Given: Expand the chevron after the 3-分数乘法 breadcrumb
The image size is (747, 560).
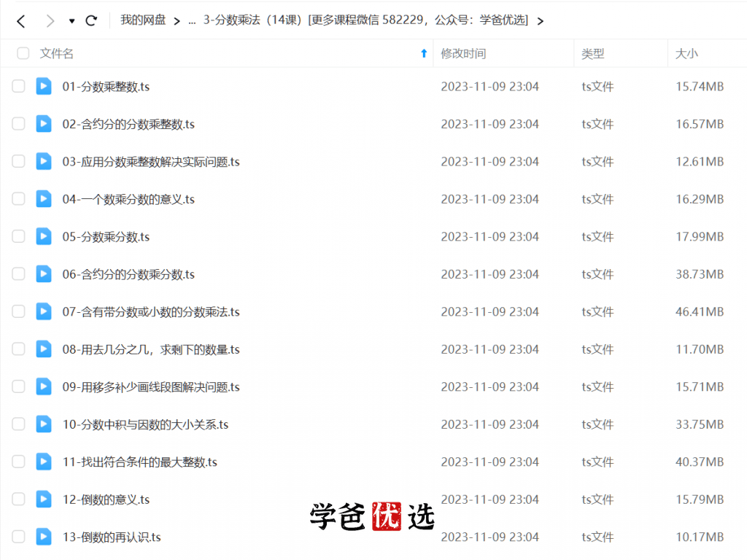Looking at the screenshot, I should tap(541, 21).
